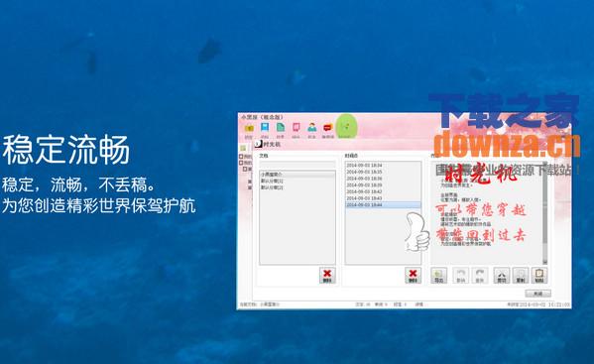Click the red X delete button under timepoint list

click(413, 276)
